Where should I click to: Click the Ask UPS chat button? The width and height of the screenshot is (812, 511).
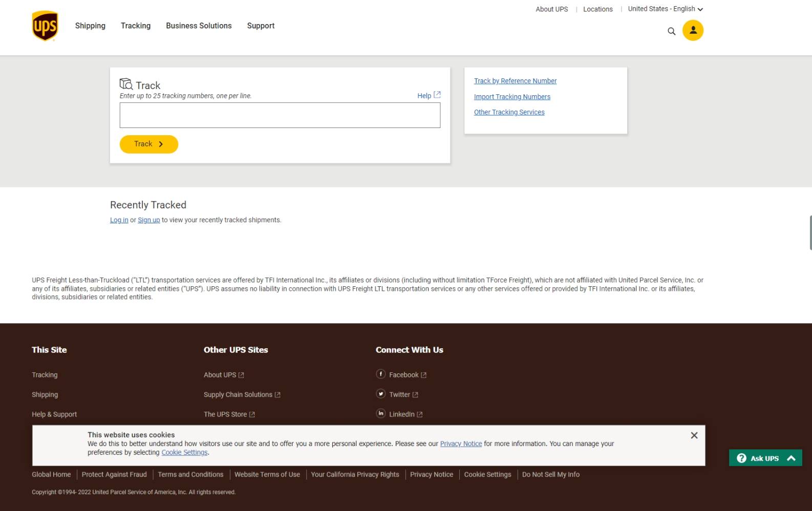pyautogui.click(x=765, y=458)
